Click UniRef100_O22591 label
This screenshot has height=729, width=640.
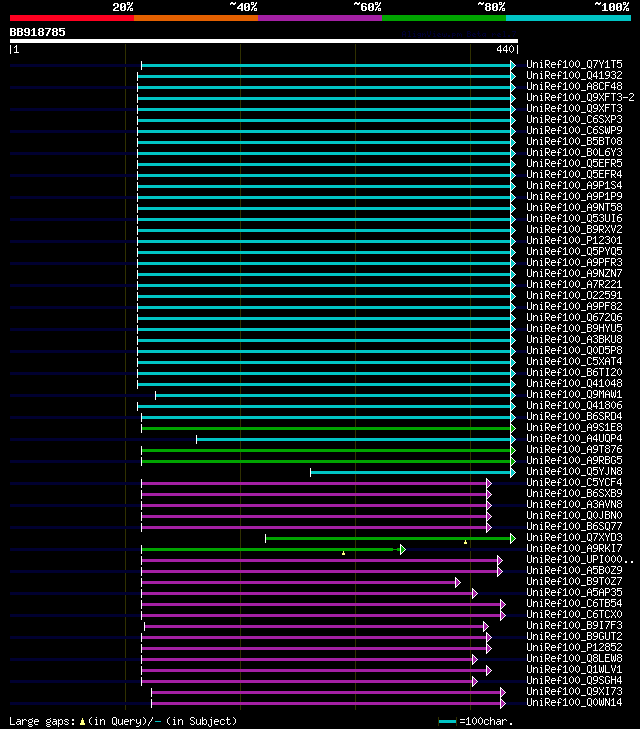coord(574,295)
